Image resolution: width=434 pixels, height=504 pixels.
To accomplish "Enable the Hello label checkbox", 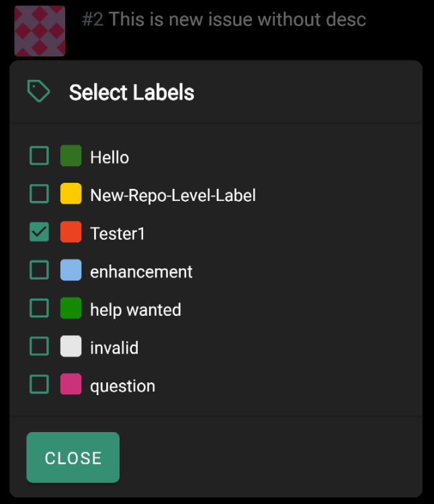I will tap(39, 156).
